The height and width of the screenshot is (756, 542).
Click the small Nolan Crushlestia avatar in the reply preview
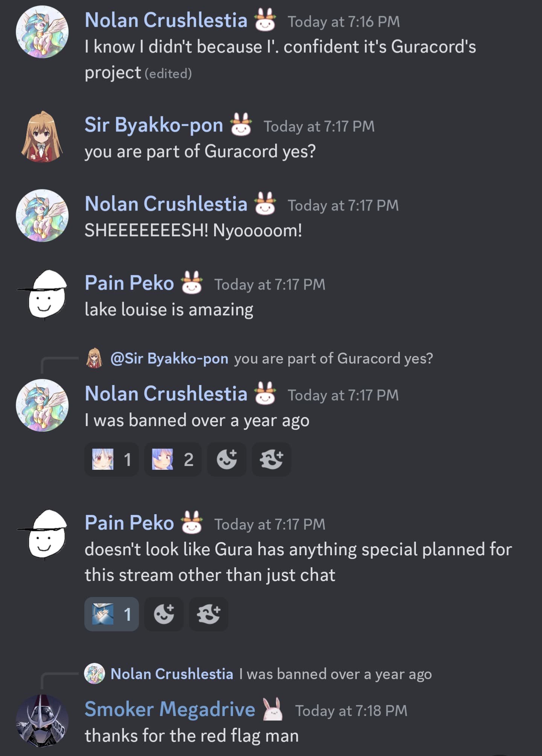(x=94, y=674)
